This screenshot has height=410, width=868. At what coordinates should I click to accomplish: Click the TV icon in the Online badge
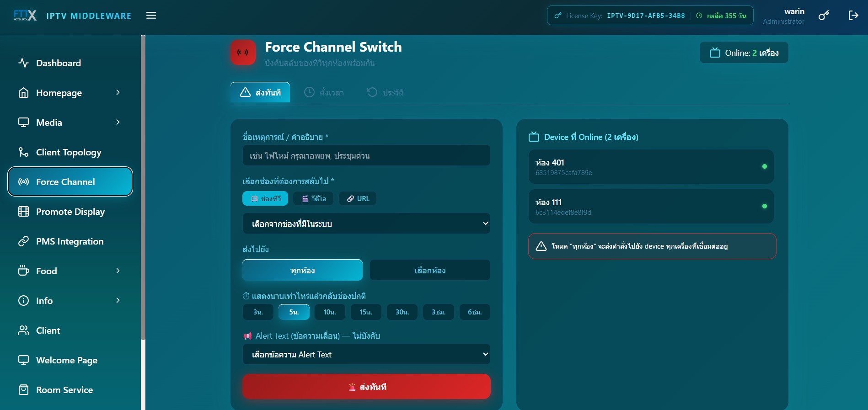coord(715,53)
